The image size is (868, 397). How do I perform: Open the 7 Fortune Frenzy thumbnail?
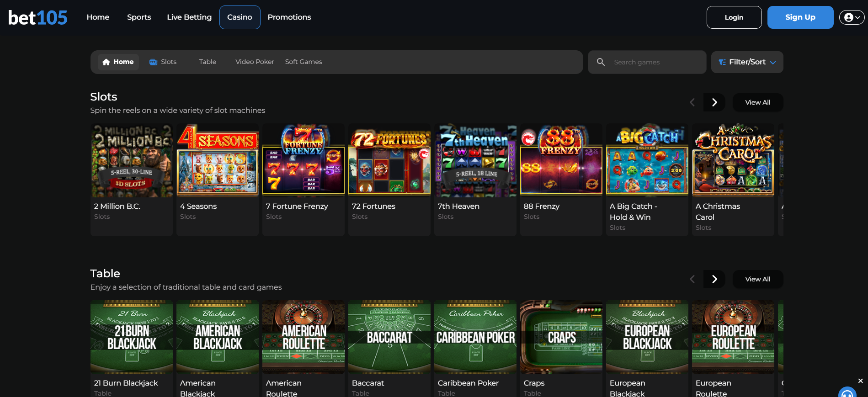[x=304, y=160]
